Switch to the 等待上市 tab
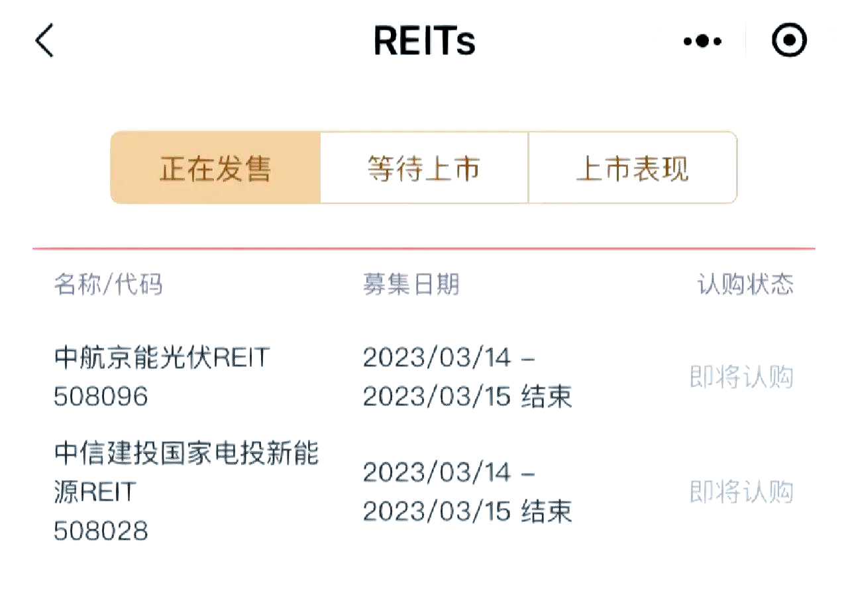 pyautogui.click(x=424, y=168)
